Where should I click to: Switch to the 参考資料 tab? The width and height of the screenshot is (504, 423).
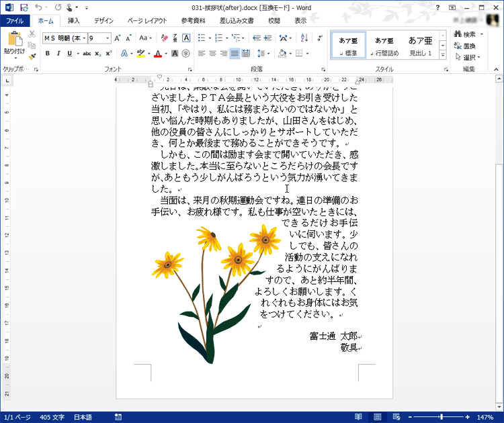pyautogui.click(x=193, y=21)
